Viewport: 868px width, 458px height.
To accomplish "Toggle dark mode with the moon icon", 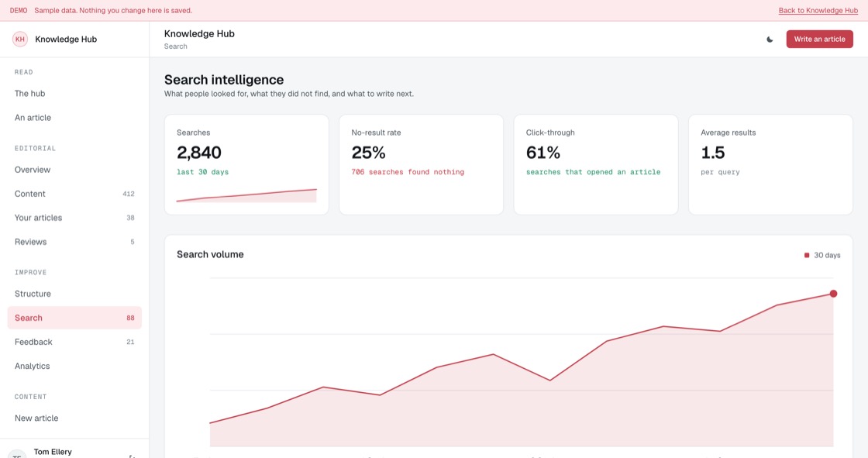I will [770, 40].
